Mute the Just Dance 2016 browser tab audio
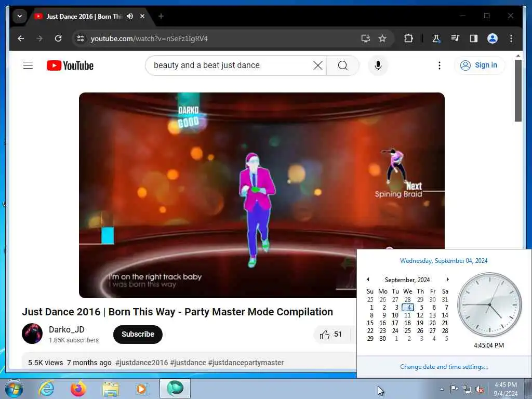532x399 pixels. (x=129, y=16)
